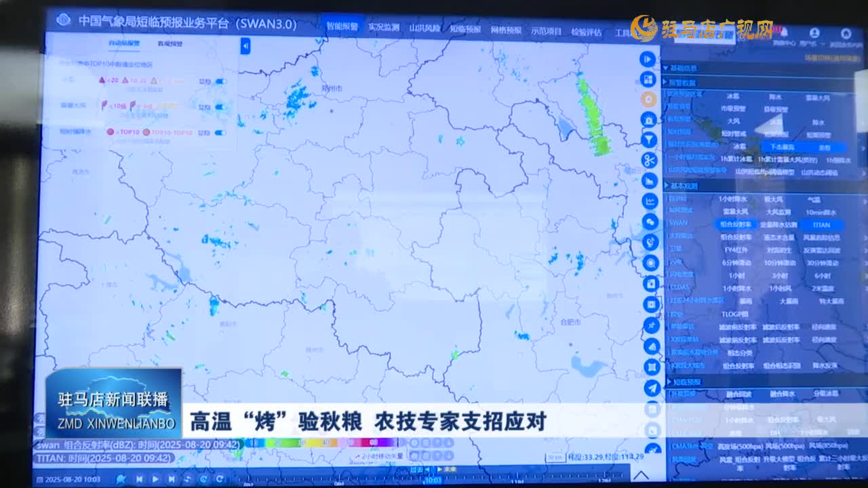Click the 过去 past label above timeline
The image size is (868, 488).
(417, 469)
